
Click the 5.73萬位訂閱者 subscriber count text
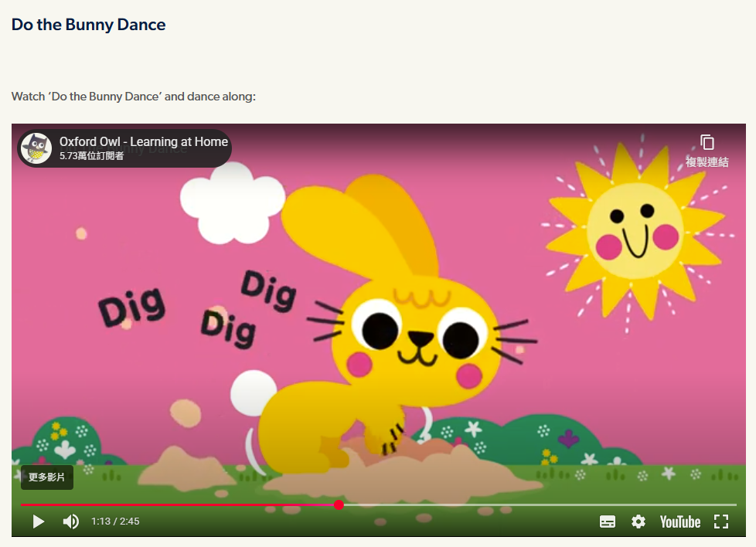(x=91, y=156)
